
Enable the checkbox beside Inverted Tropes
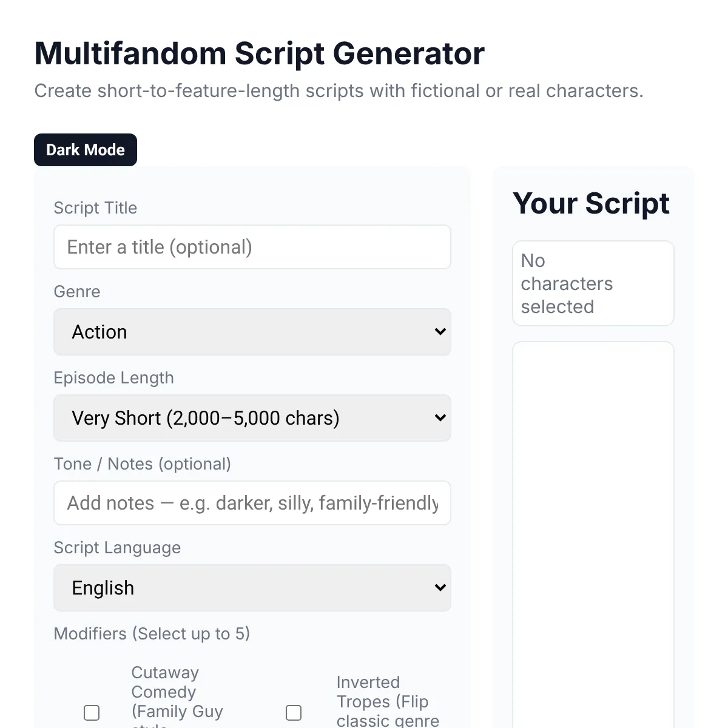(294, 712)
